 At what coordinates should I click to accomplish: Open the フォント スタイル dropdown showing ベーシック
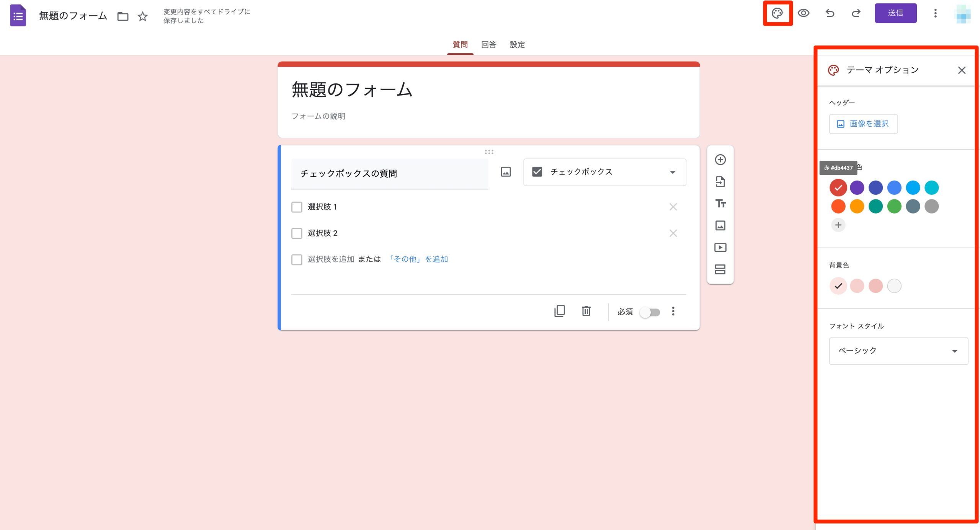pyautogui.click(x=898, y=351)
